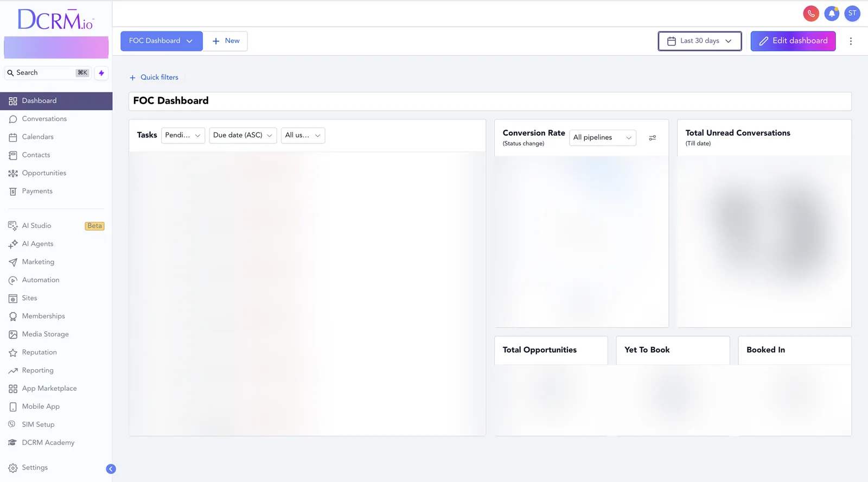Click the Marketing paper plane icon

tap(13, 262)
